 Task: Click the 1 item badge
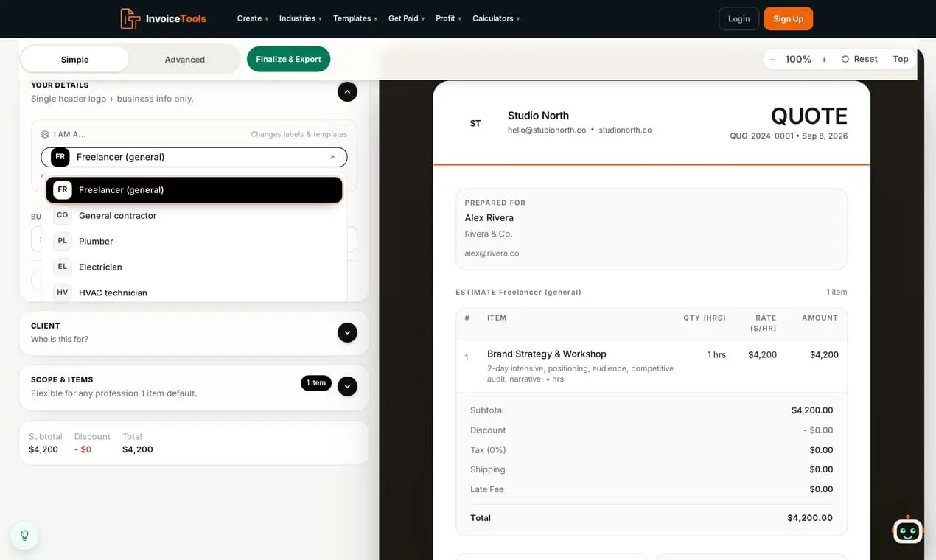(316, 383)
